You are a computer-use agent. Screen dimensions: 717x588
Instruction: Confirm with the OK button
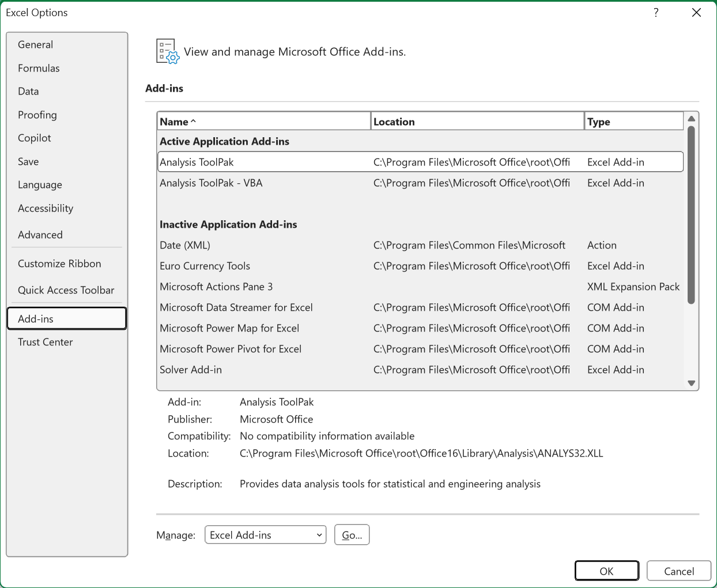point(607,571)
